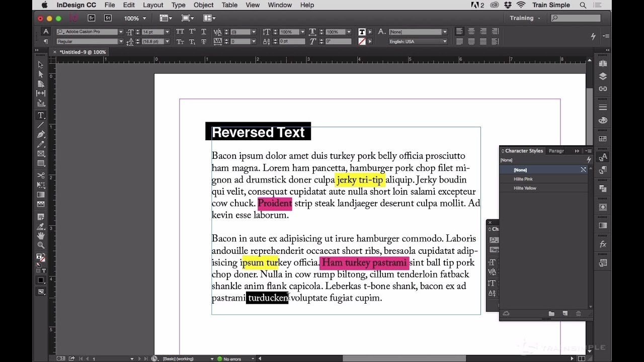This screenshot has height=362, width=644.
Task: Select the Untitled-9 document tab
Action: pos(83,52)
